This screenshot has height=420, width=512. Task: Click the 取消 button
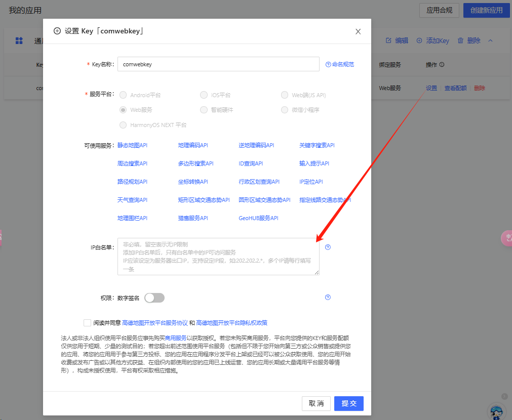tap(316, 403)
